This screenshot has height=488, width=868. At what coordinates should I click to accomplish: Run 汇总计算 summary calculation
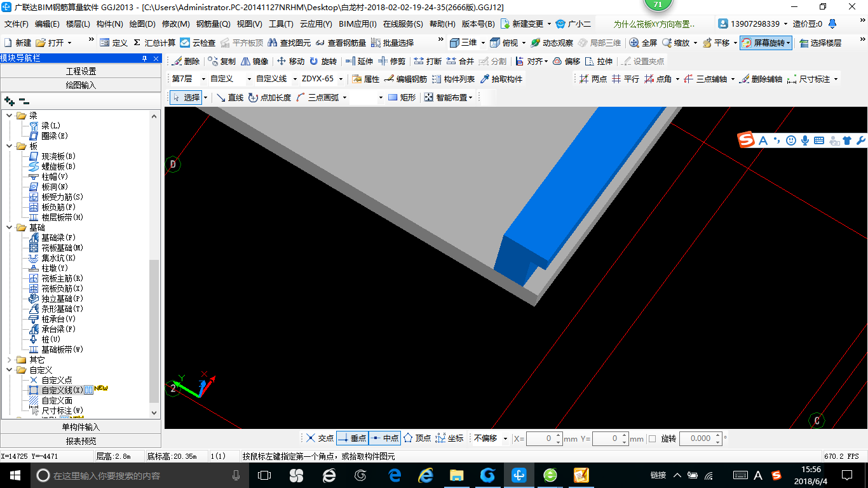(154, 43)
